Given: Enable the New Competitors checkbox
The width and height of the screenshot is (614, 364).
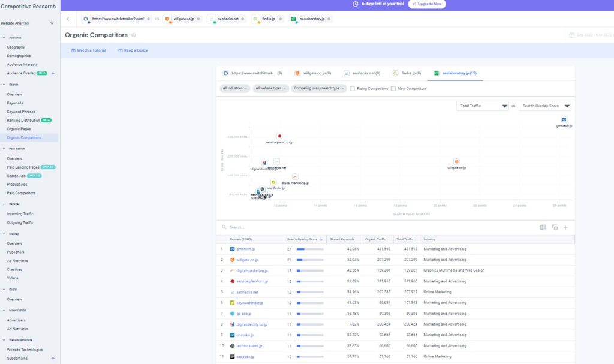Looking at the screenshot, I should [x=393, y=89].
